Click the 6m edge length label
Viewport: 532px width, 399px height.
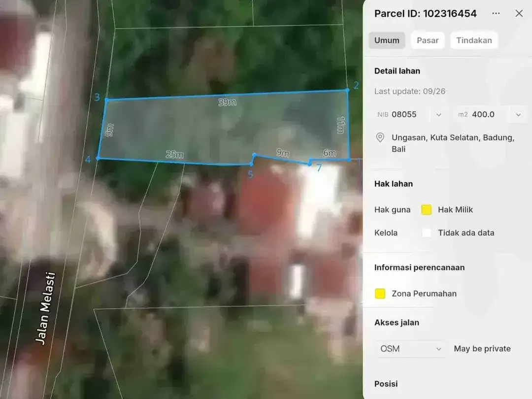[x=330, y=153]
